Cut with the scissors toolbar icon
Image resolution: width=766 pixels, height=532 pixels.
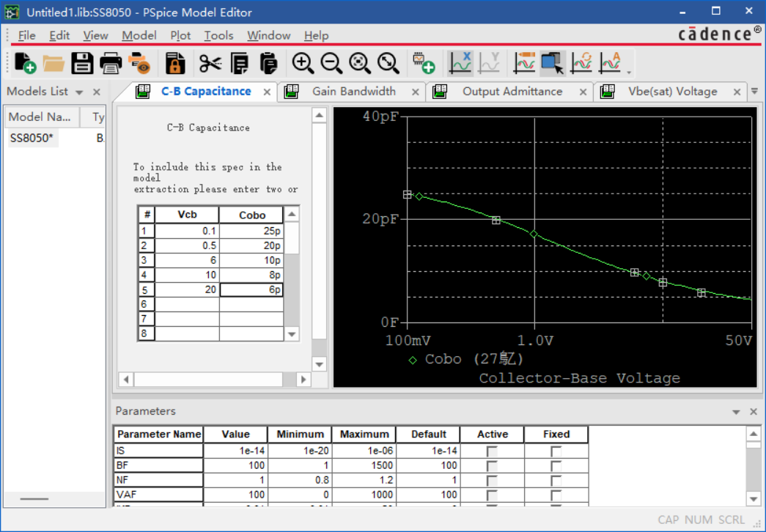pos(210,63)
